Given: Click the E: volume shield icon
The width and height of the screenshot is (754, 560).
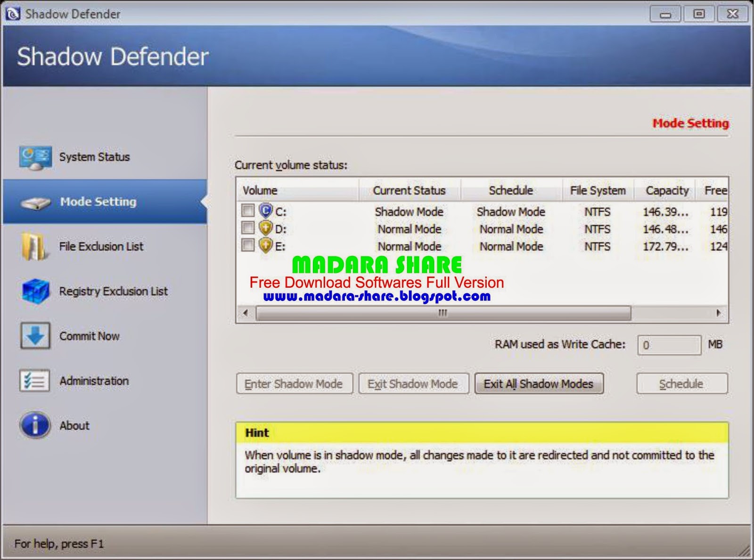Looking at the screenshot, I should click(x=266, y=245).
